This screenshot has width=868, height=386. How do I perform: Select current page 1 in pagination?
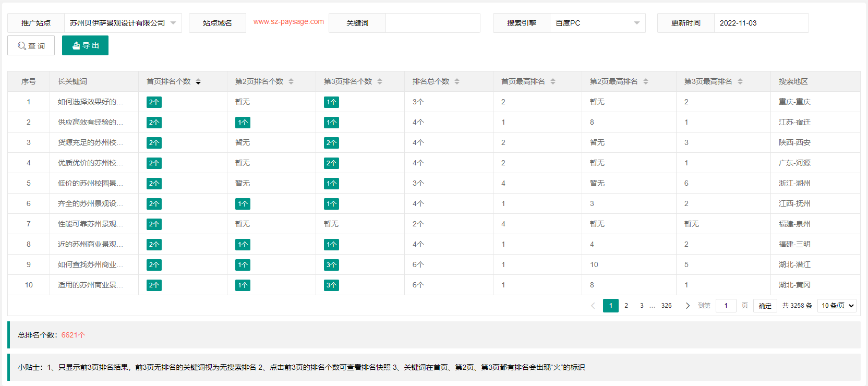click(x=611, y=306)
